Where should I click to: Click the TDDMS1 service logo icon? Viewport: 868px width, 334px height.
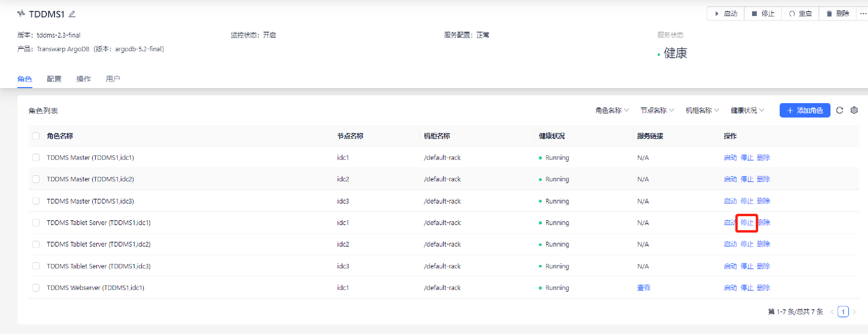21,13
